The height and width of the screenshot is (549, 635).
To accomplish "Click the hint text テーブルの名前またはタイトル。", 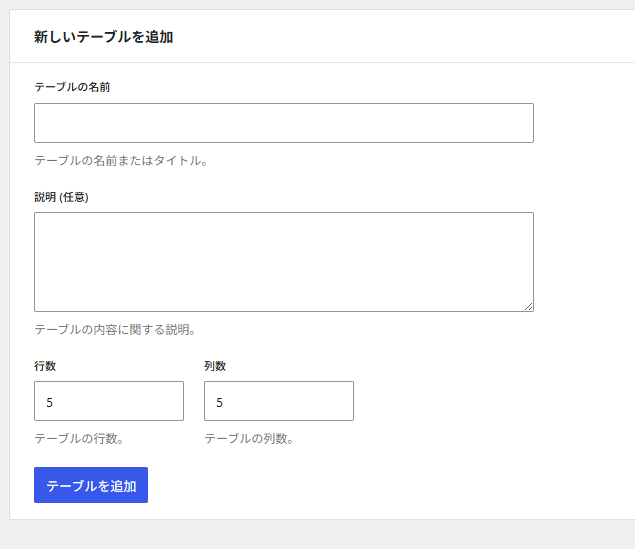I will [x=121, y=160].
